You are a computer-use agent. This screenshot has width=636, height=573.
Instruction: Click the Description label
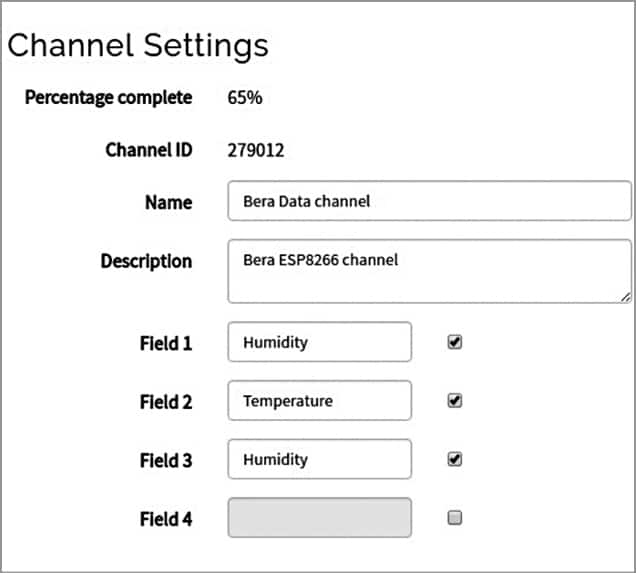pos(146,261)
